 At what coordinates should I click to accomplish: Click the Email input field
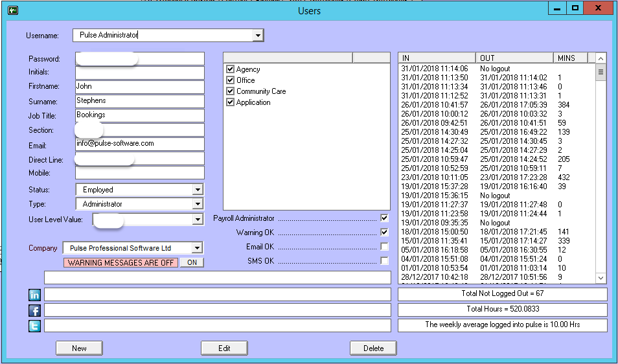pos(139,144)
